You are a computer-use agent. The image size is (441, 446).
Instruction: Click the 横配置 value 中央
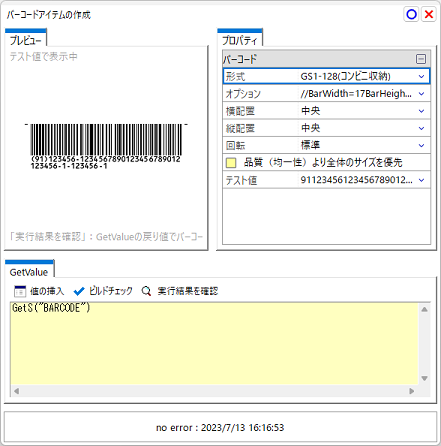click(x=310, y=111)
